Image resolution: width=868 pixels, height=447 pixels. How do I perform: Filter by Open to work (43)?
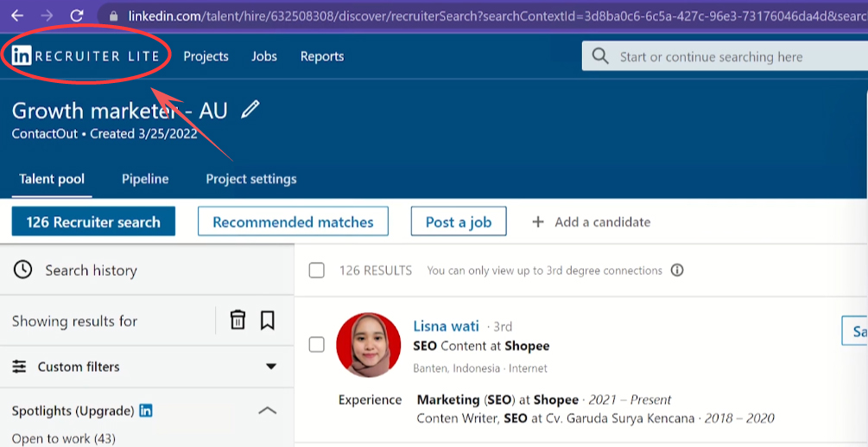tap(64, 438)
